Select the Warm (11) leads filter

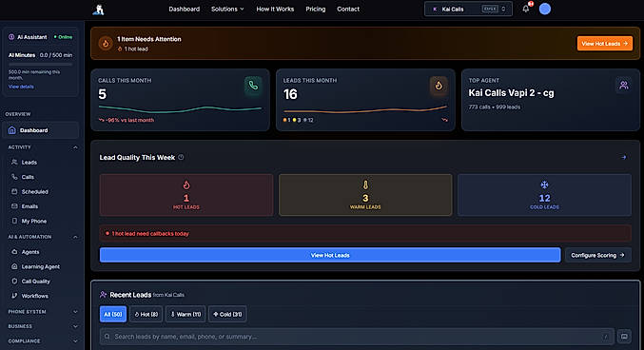coord(185,314)
